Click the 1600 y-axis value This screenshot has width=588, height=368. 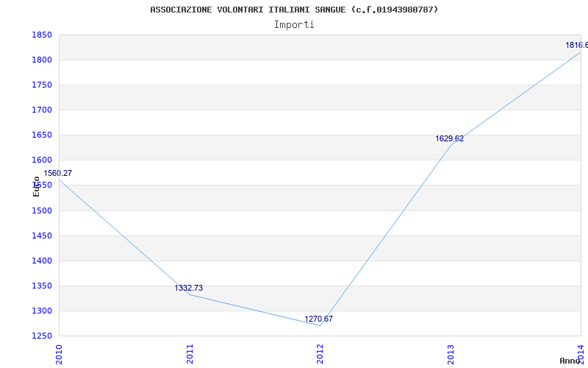42,160
